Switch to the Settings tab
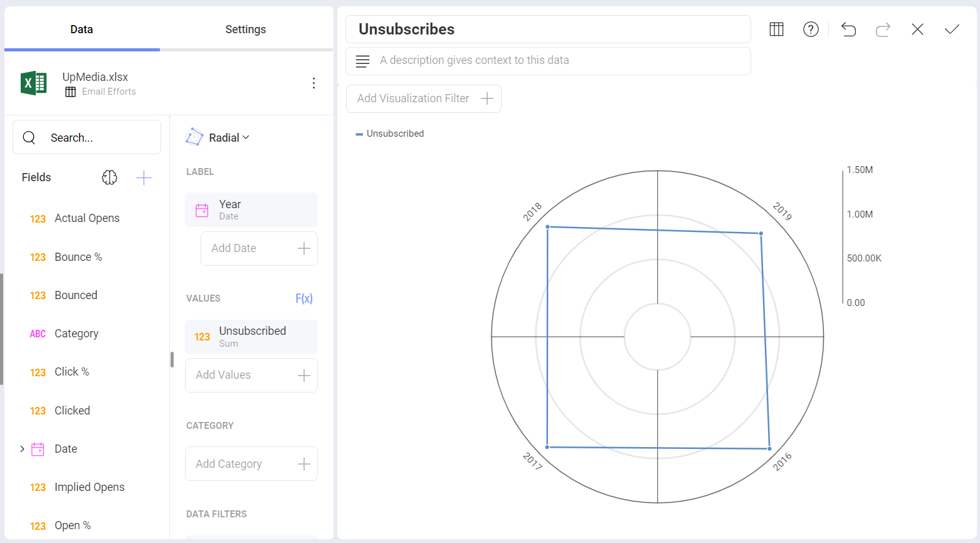 tap(246, 29)
